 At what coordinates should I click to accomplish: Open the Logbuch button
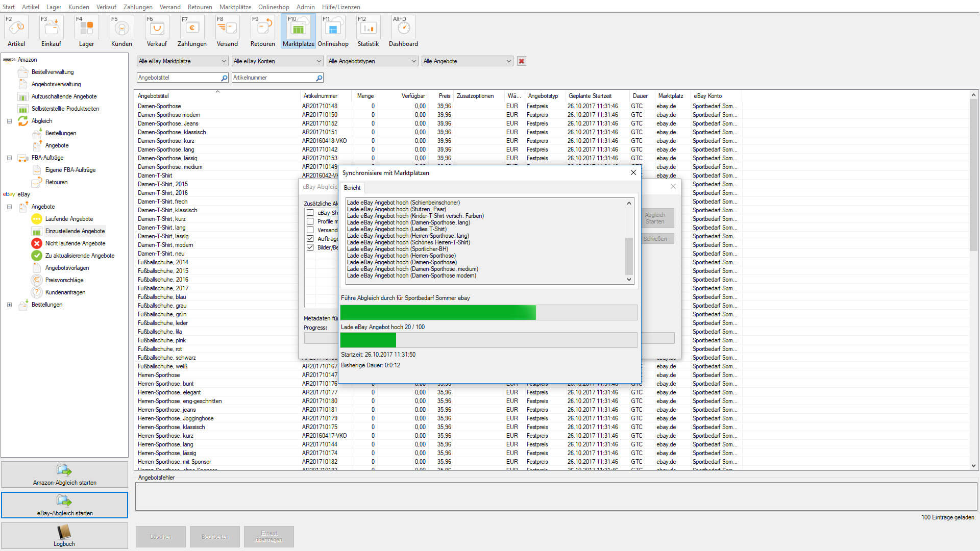click(x=64, y=536)
